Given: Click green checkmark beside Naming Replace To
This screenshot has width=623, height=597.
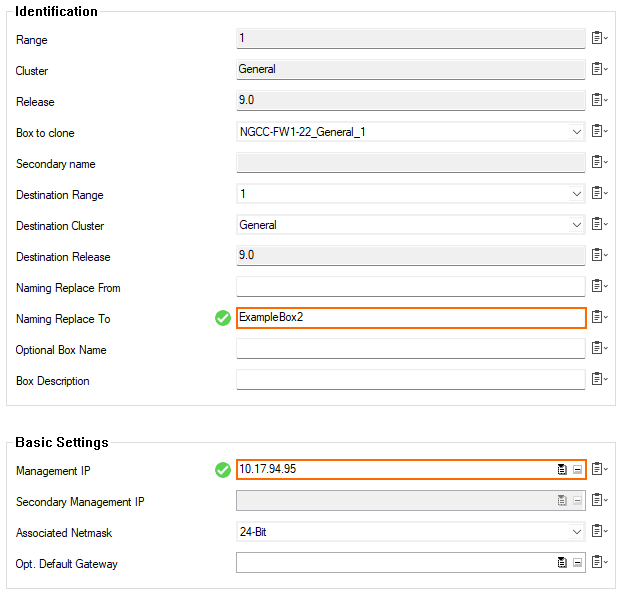Looking at the screenshot, I should point(223,318).
